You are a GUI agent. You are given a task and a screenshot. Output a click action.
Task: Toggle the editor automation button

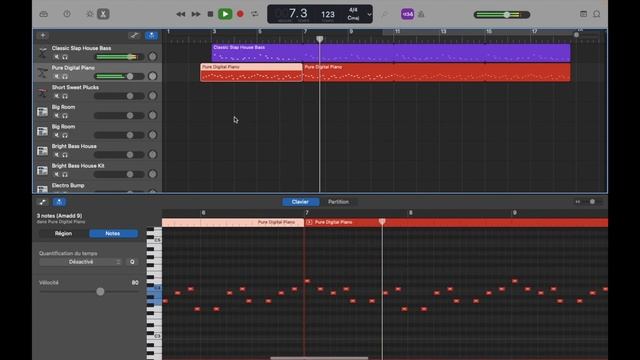point(42,202)
